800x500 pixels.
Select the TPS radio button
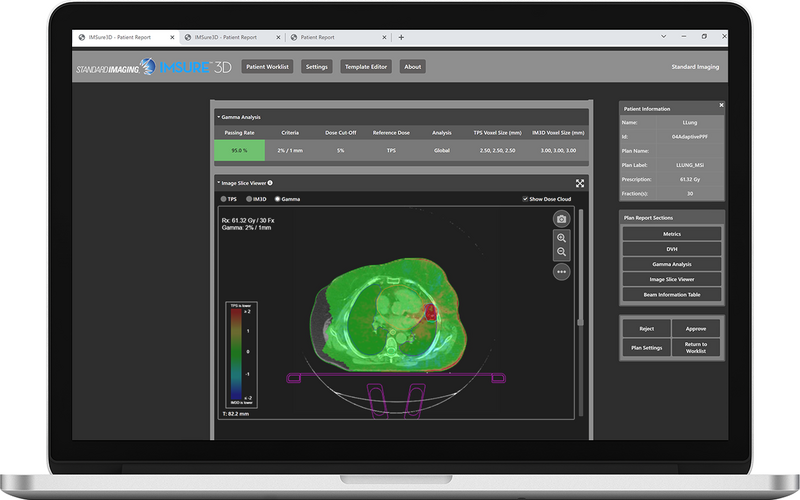coord(223,199)
